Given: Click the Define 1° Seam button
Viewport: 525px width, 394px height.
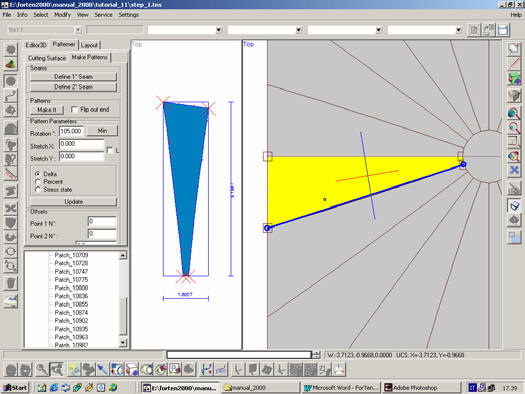Looking at the screenshot, I should click(x=73, y=77).
